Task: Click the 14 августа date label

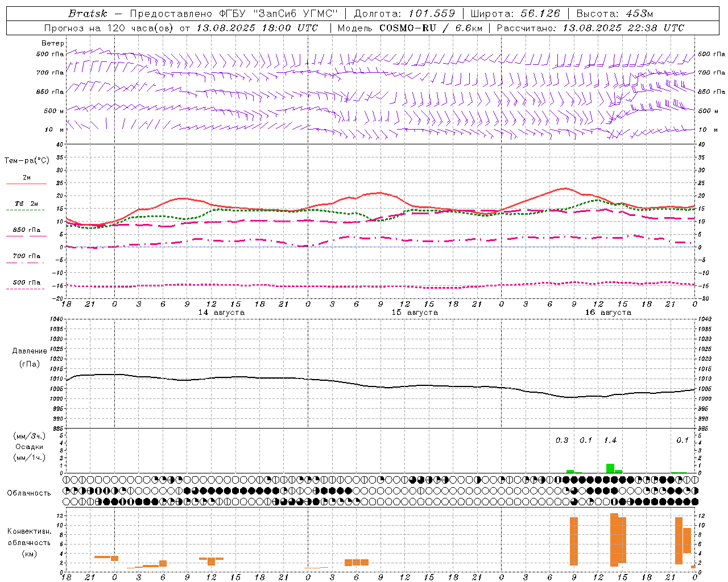Action: (x=221, y=313)
